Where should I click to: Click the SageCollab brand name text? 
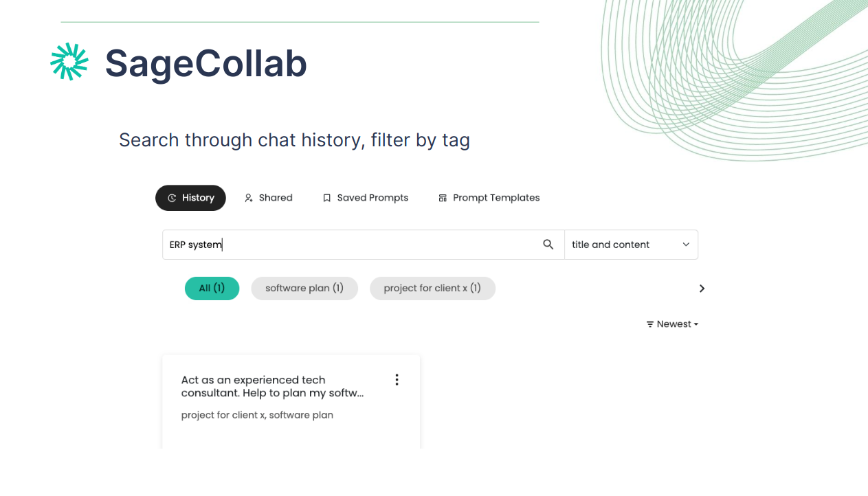tap(205, 63)
